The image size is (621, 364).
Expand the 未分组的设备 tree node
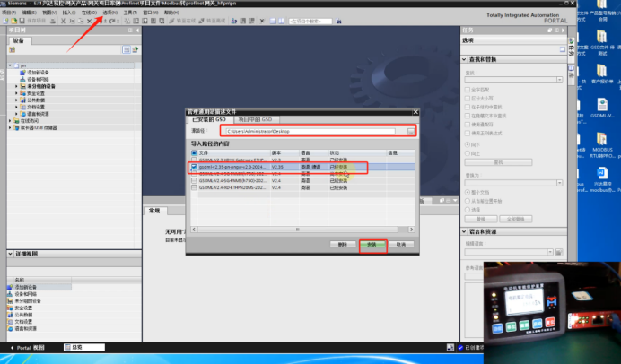coord(16,86)
